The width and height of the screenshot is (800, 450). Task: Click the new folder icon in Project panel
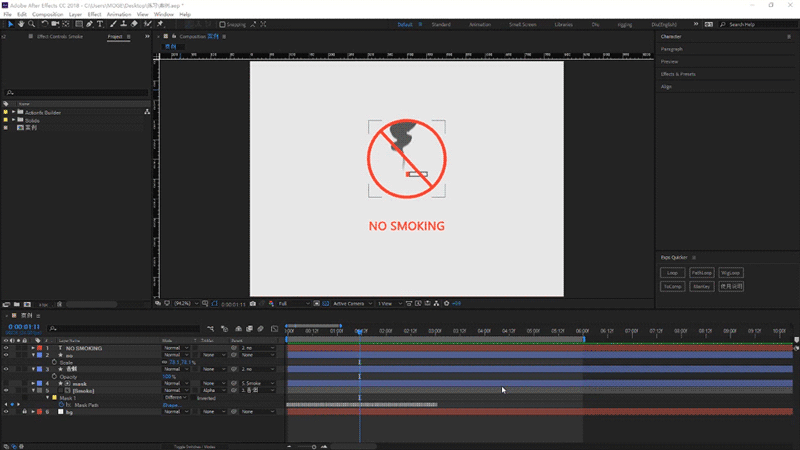coord(17,305)
